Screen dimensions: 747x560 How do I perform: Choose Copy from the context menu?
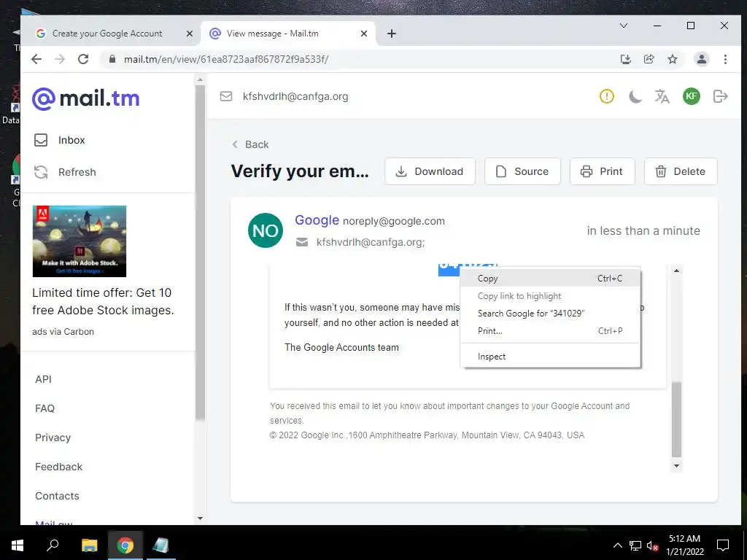coord(550,279)
